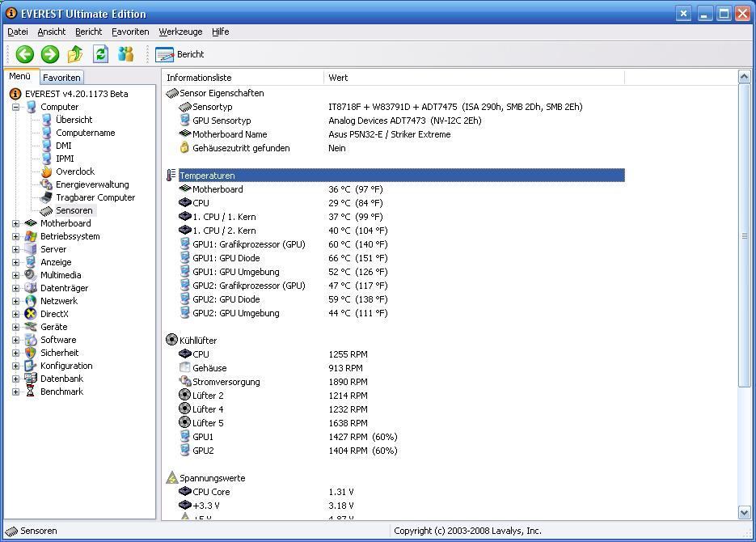Click the Multimedia speaker icon
Screen dimensions: 756x542
tap(31, 275)
